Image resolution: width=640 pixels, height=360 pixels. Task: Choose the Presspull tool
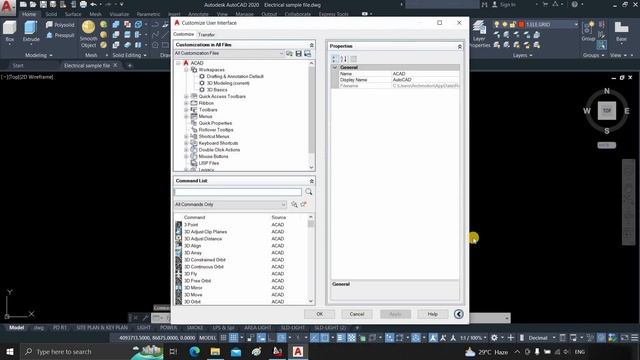[x=60, y=35]
